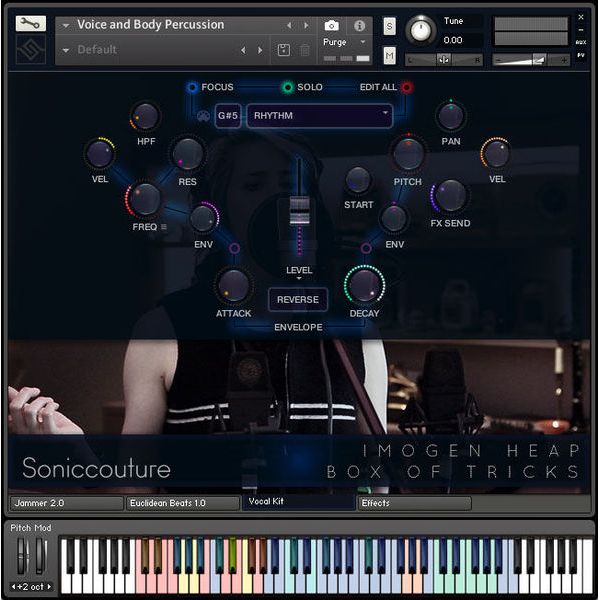Toggle Mute M button
Image resolution: width=600 pixels, height=600 pixels.
coord(390,55)
